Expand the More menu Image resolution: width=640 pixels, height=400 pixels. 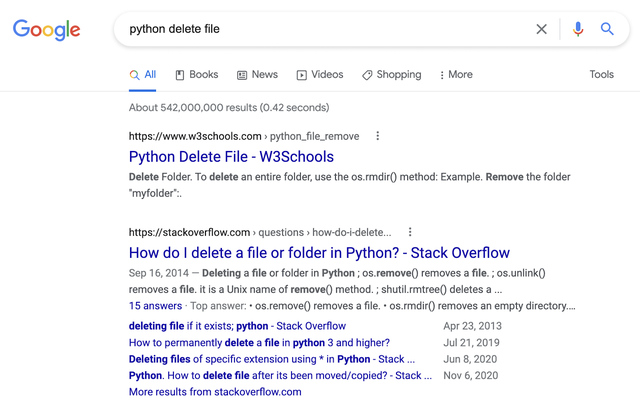(x=456, y=75)
